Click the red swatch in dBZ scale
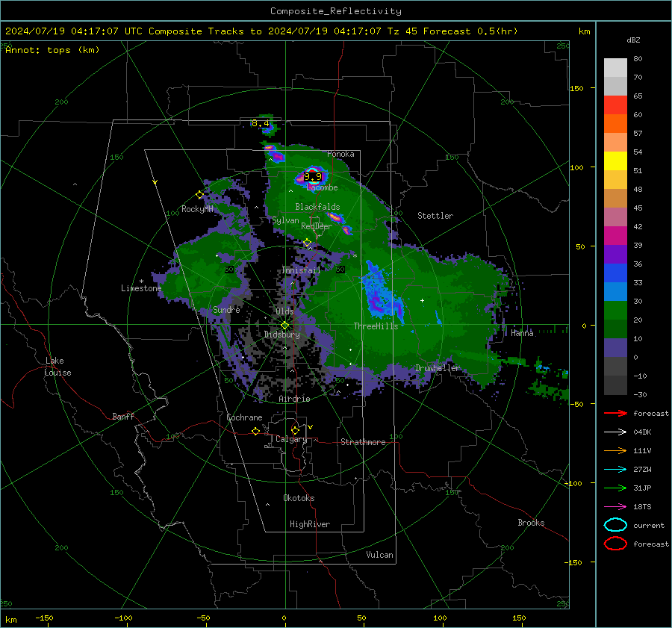This screenshot has height=628, width=672. click(x=615, y=105)
